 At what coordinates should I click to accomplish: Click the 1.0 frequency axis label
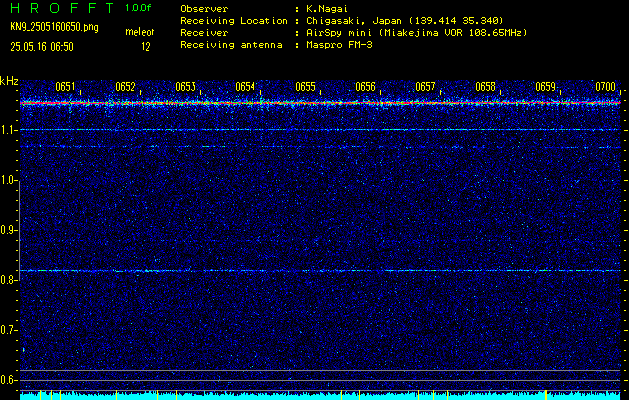[x=8, y=180]
